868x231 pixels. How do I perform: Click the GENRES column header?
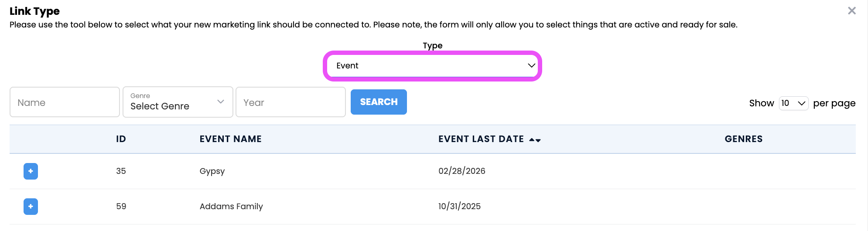coord(743,139)
